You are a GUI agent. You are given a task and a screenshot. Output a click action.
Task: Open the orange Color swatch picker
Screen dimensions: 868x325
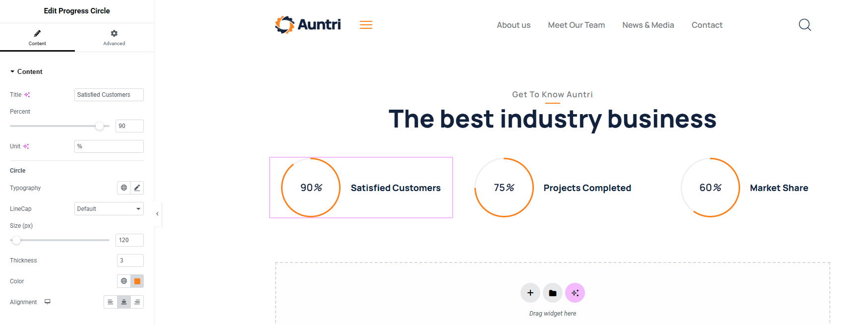137,281
